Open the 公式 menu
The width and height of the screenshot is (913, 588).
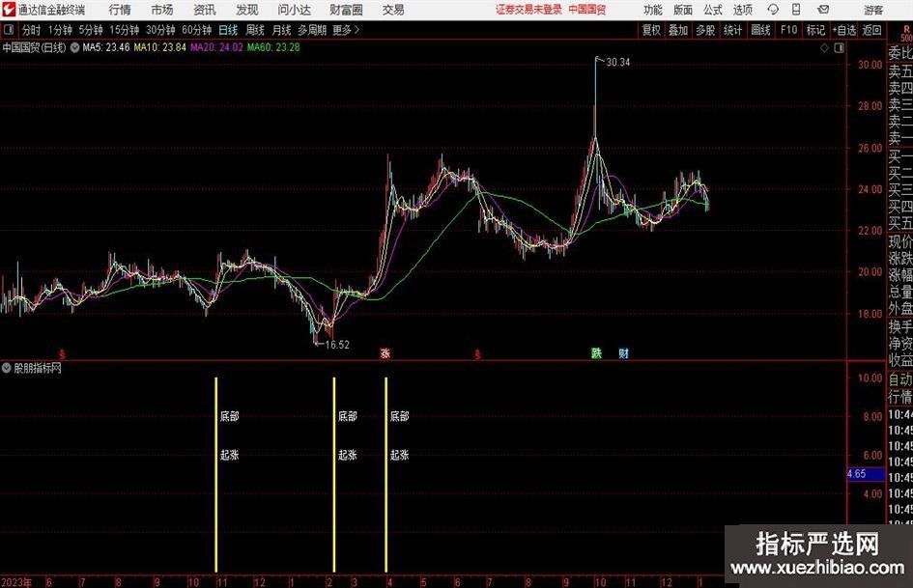coord(713,10)
